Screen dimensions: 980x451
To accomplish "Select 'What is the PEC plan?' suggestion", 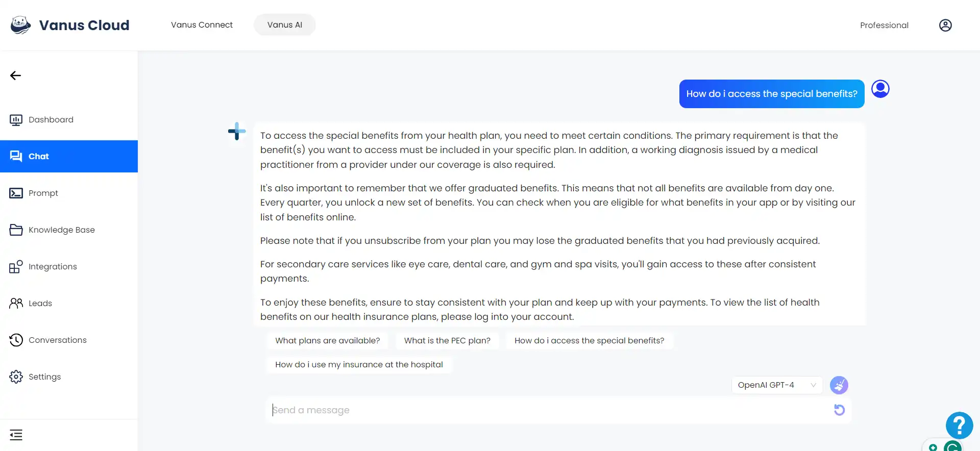I will click(447, 341).
